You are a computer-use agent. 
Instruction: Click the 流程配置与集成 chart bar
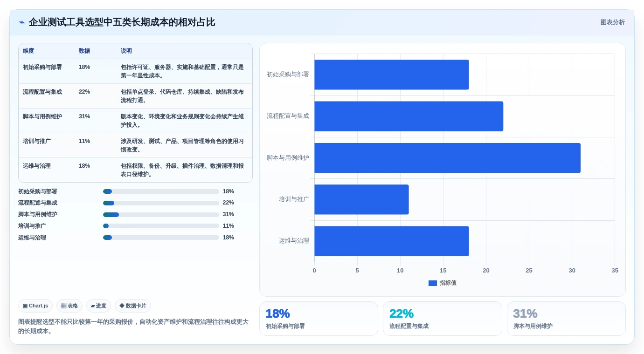(x=409, y=116)
